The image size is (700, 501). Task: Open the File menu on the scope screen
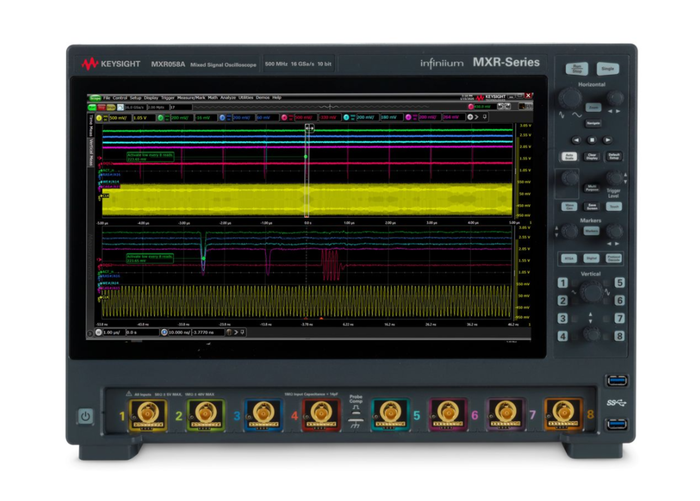107,97
